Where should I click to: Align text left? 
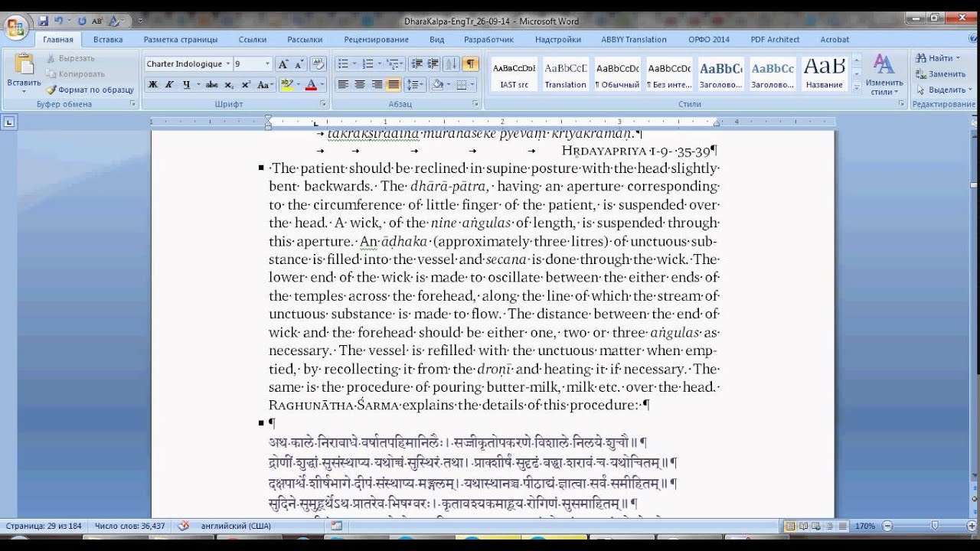click(x=343, y=85)
